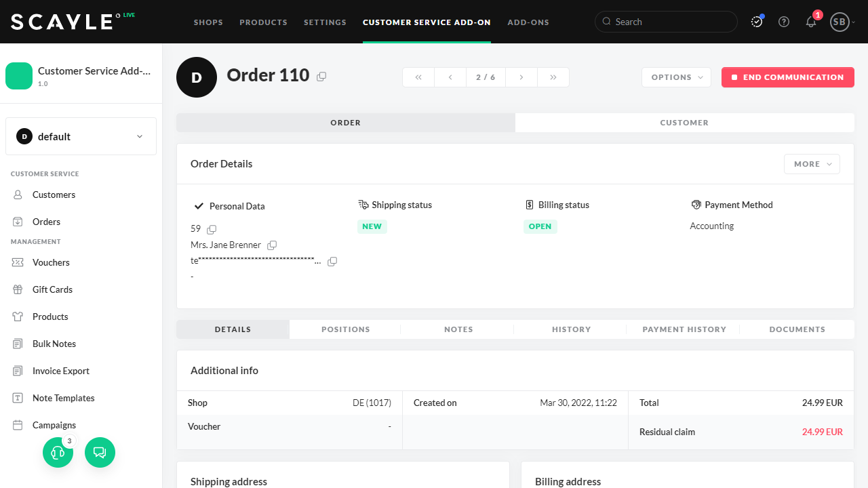
Task: Open the Payment History tab
Action: pos(684,329)
